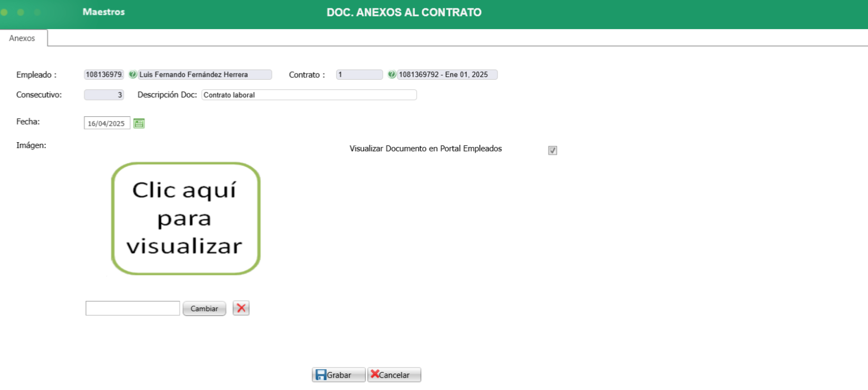Switch to the Anexos tab
The height and width of the screenshot is (390, 868).
[x=22, y=38]
